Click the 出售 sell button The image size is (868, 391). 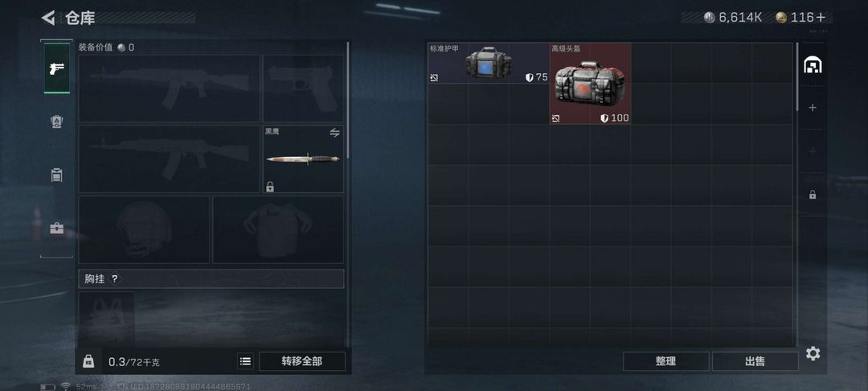click(755, 361)
